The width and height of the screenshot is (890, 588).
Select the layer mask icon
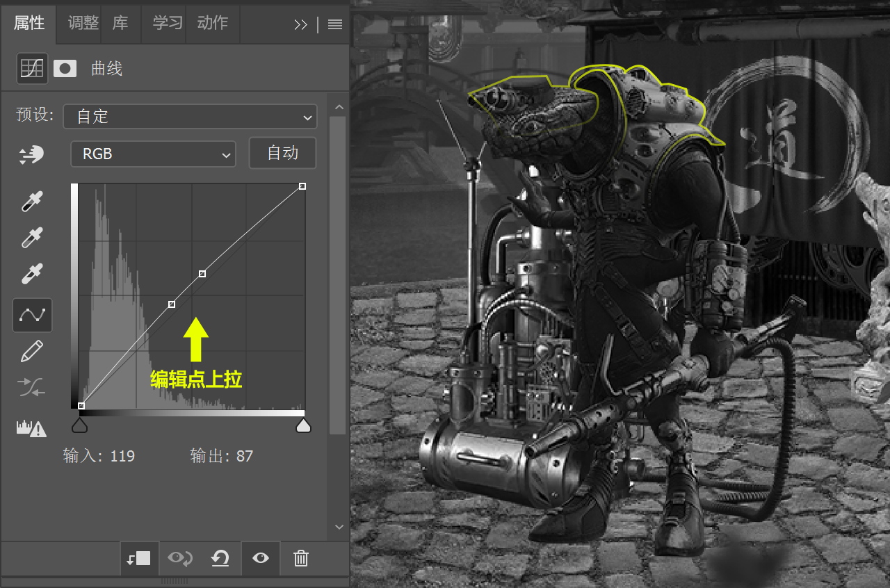65,68
